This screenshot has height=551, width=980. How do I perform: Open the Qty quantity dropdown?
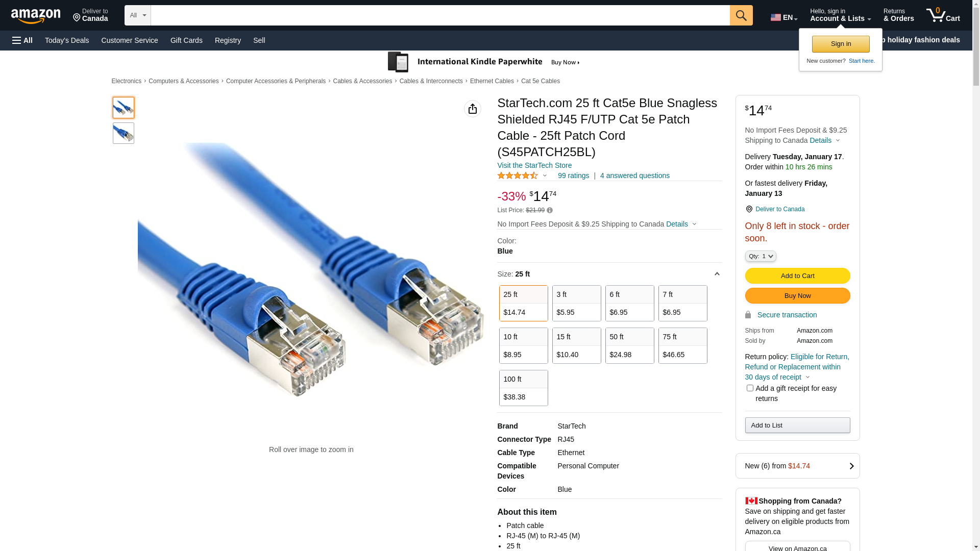click(x=761, y=256)
